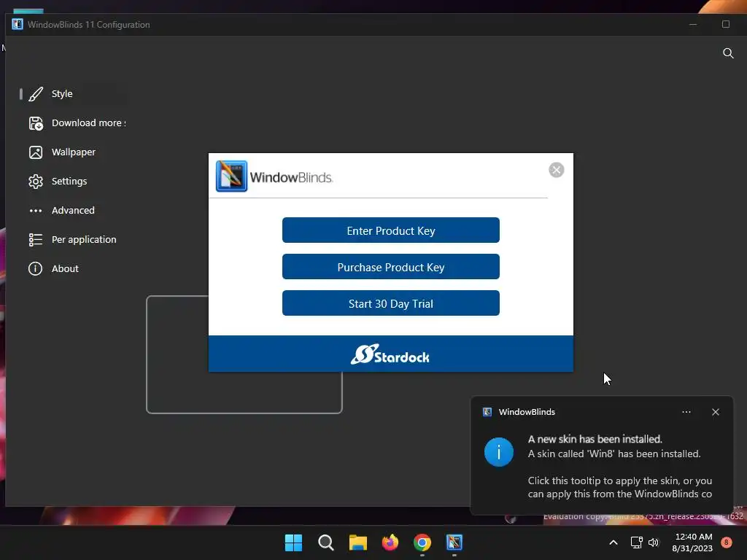Open the Settings section

point(71,181)
